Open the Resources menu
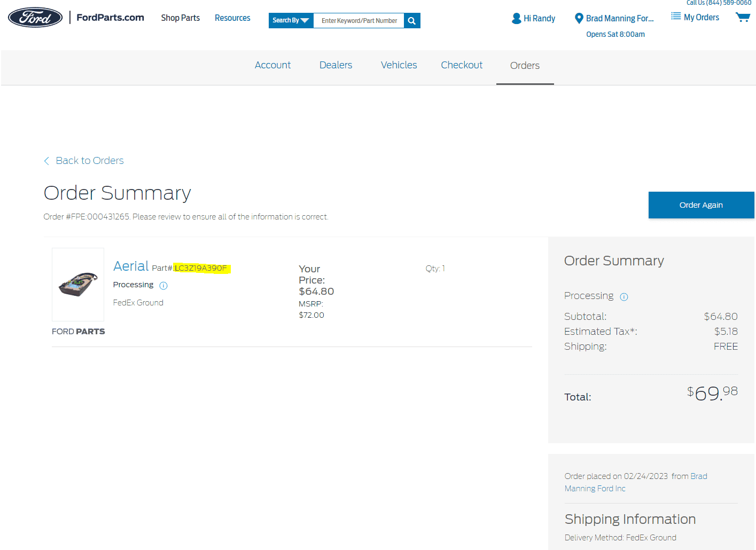The height and width of the screenshot is (550, 756). (232, 18)
